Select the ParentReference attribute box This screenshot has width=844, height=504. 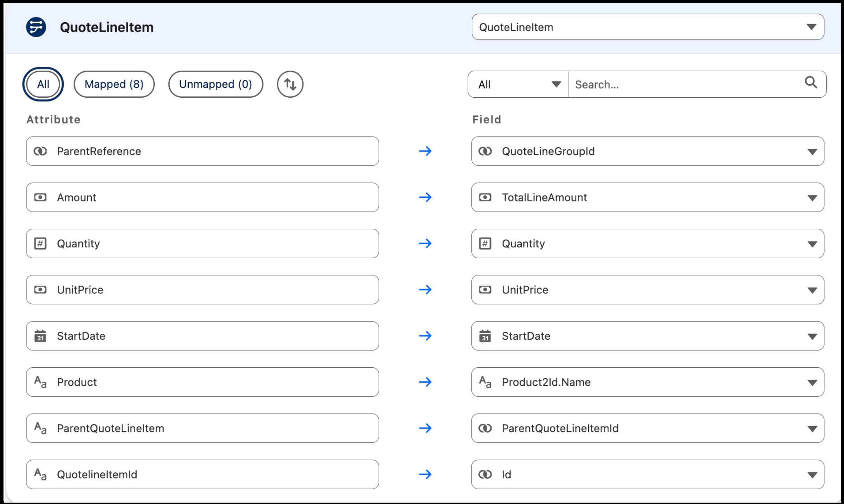coord(203,151)
